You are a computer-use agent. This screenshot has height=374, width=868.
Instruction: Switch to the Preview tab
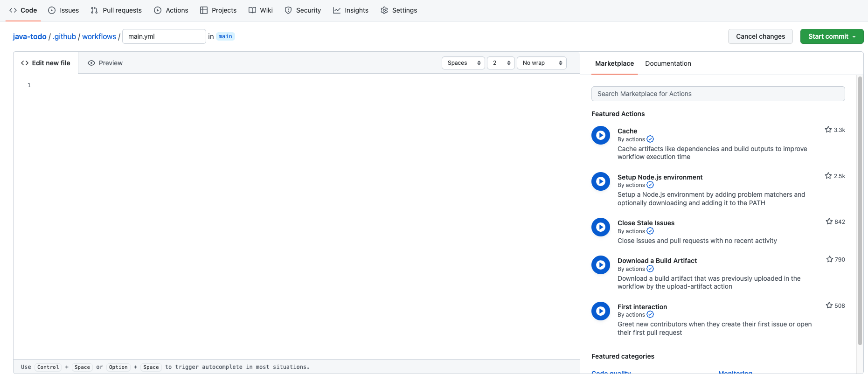tap(105, 63)
